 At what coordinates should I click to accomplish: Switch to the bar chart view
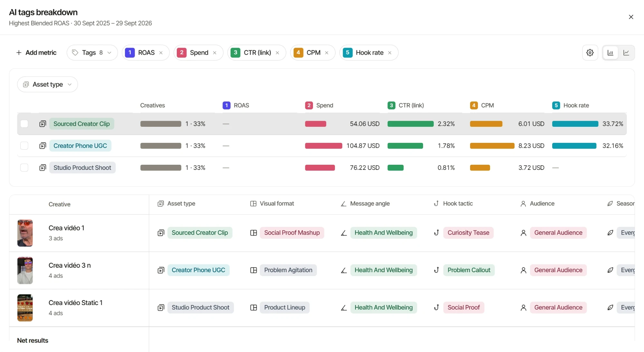pos(611,52)
